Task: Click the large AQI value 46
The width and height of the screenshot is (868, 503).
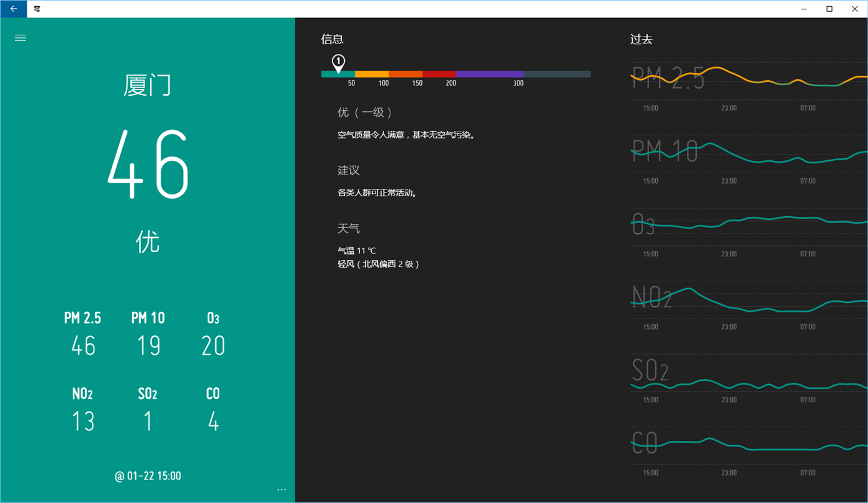Action: (x=148, y=164)
